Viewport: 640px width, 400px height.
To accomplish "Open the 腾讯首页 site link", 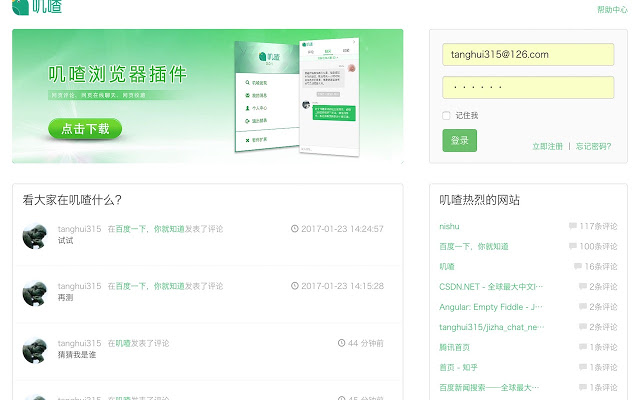I will point(454,347).
